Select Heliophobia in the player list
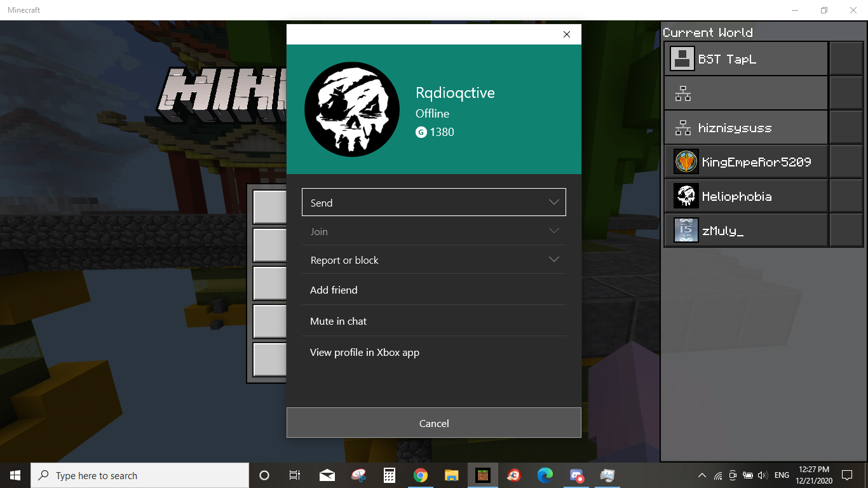 pos(746,196)
